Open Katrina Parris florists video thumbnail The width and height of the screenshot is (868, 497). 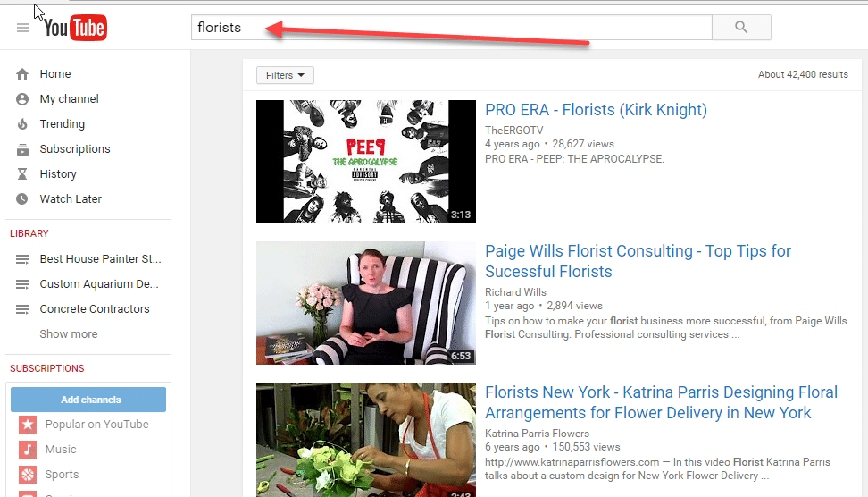pos(366,440)
